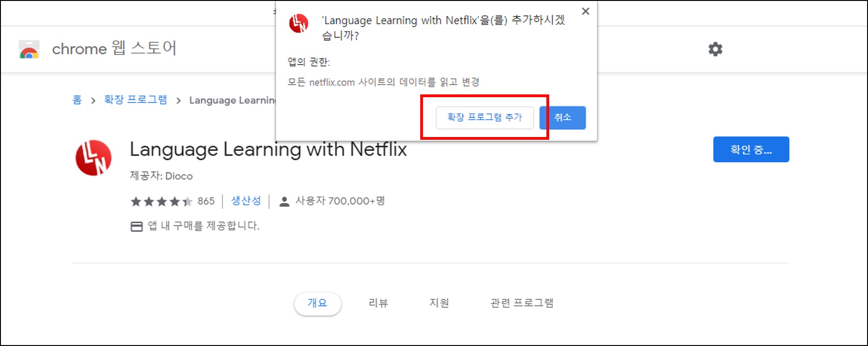This screenshot has width=868, height=346.
Task: Click the '확인 중...' blue button
Action: pos(751,149)
